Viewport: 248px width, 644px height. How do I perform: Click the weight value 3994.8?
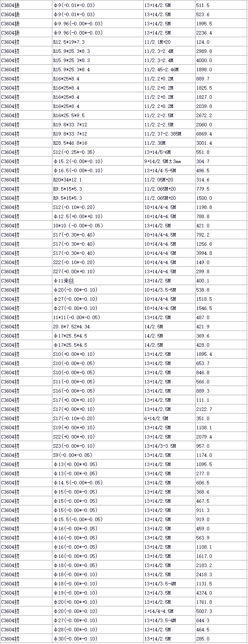point(221,253)
